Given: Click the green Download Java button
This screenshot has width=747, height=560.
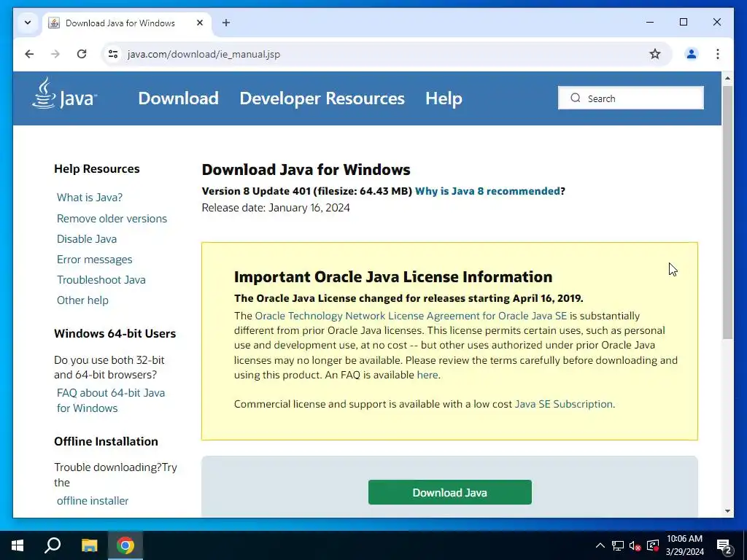Looking at the screenshot, I should [449, 492].
